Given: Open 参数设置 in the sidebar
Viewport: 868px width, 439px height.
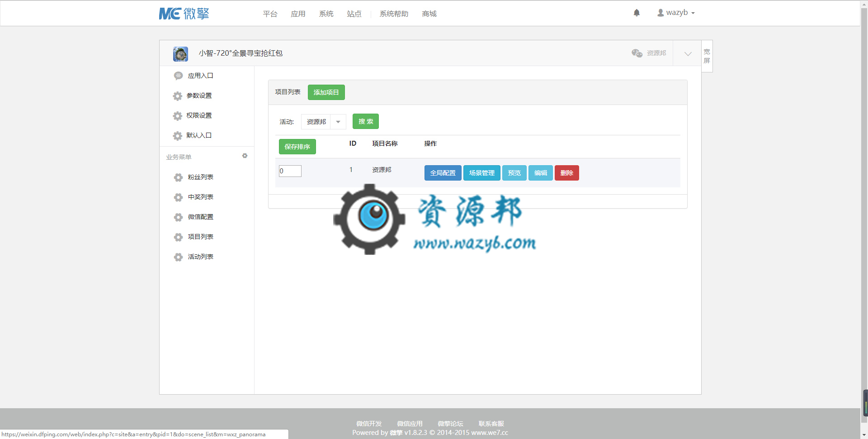Looking at the screenshot, I should 199,95.
